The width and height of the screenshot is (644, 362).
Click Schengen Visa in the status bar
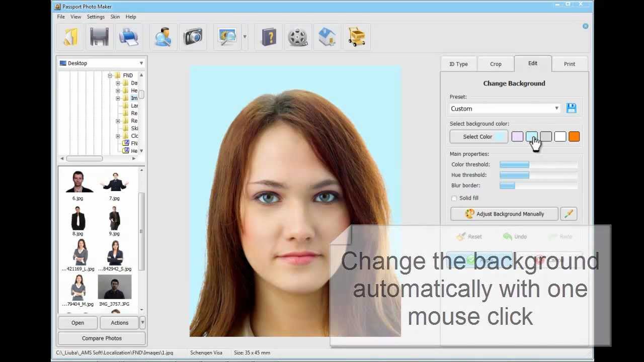pos(206,353)
